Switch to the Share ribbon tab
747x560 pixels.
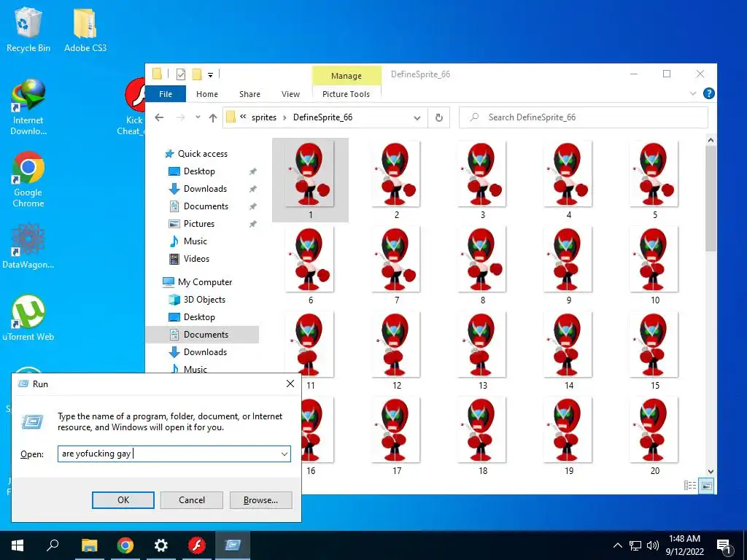coord(249,94)
